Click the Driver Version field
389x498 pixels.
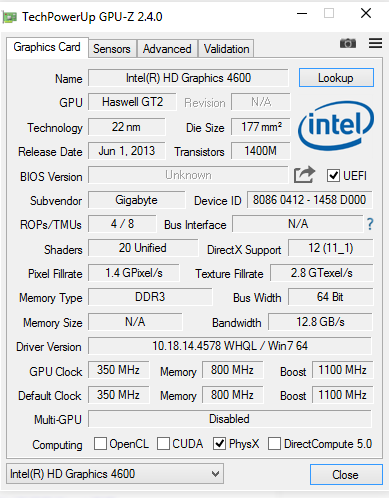[x=230, y=346]
